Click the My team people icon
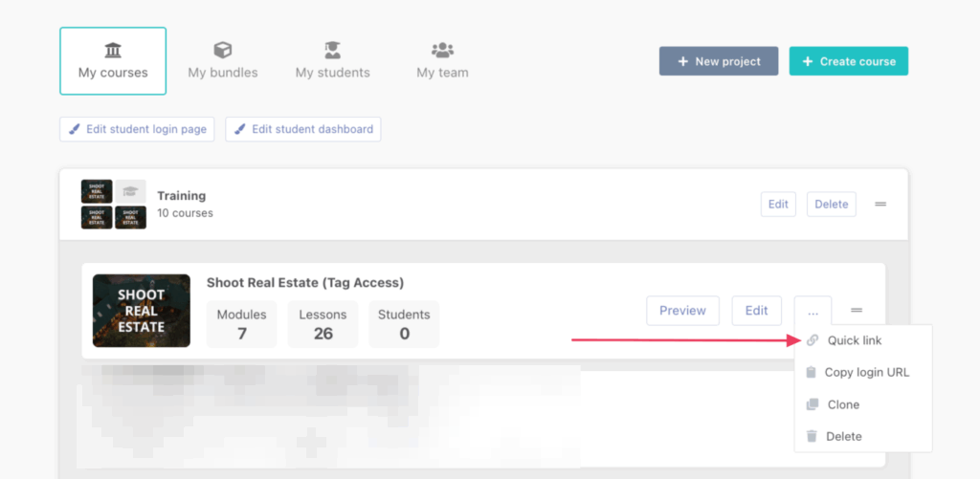 click(442, 50)
